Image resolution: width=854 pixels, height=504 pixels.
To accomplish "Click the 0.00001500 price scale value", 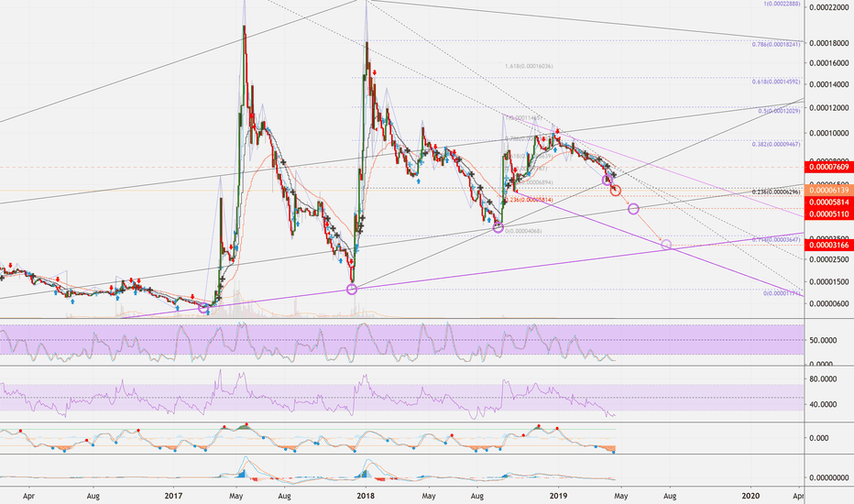I will click(x=829, y=281).
